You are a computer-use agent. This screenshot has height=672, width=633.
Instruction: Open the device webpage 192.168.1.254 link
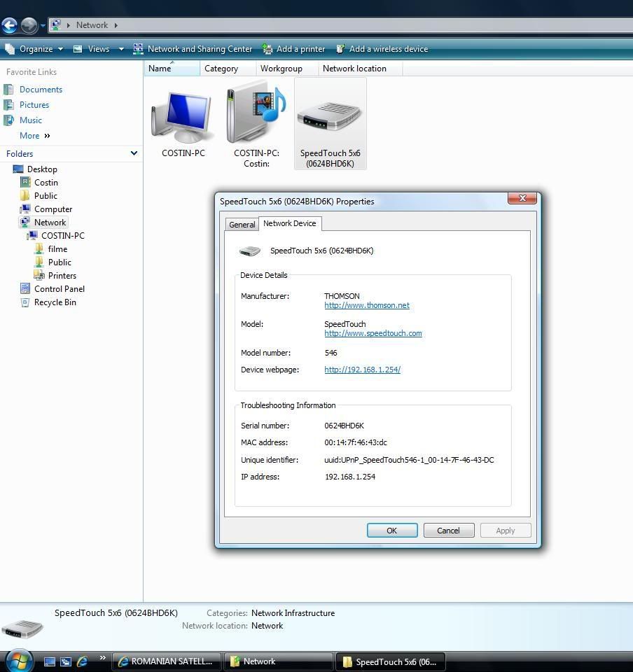(x=362, y=370)
